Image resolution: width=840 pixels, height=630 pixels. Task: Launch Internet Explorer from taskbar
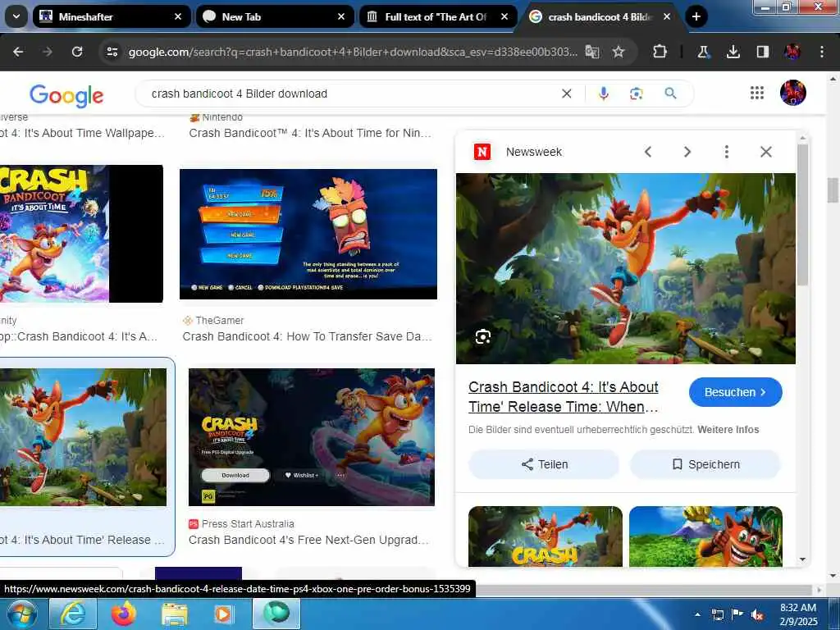pyautogui.click(x=73, y=614)
